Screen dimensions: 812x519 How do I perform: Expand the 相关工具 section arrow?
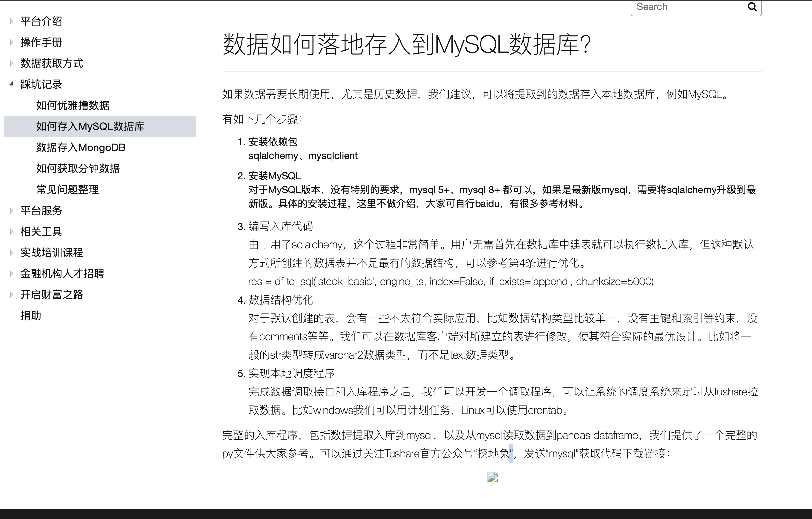coord(11,232)
